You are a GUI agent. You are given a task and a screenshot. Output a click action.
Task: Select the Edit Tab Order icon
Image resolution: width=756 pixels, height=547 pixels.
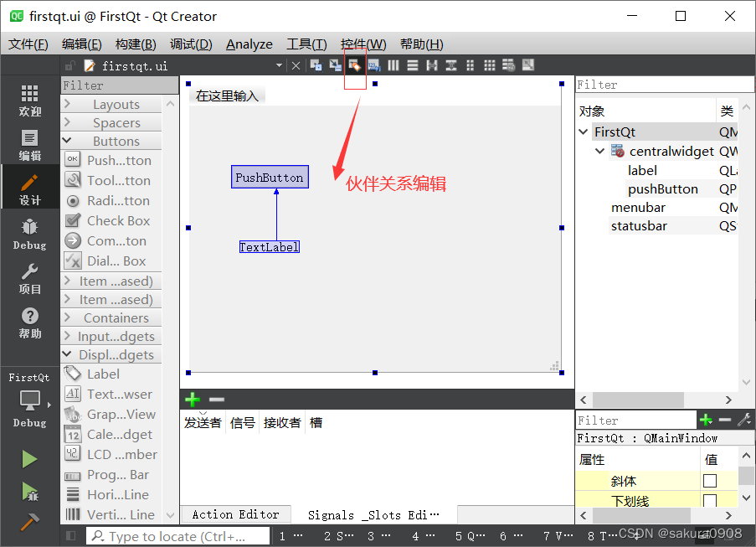(373, 65)
